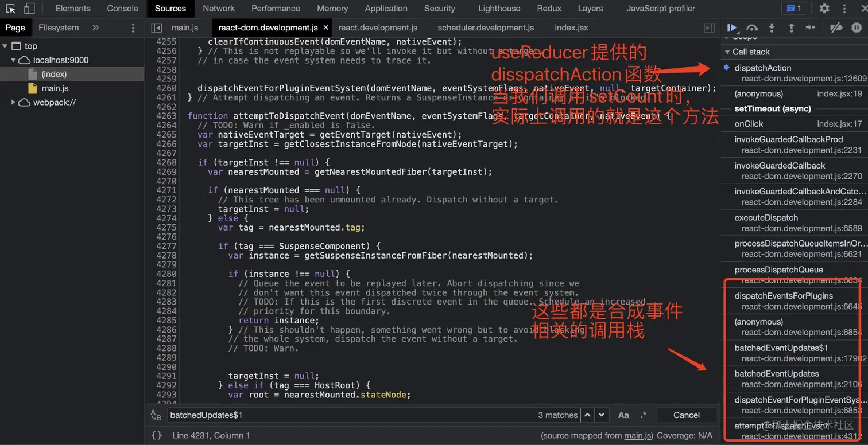Open the react.development.js editor tab
This screenshot has height=445, width=868.
[378, 28]
